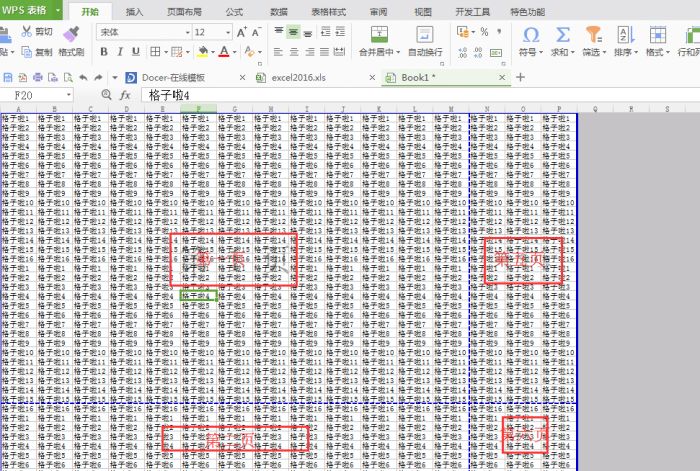Viewport: 700px width, 471px height.
Task: Click Merge and Center (合并居中)
Action: 379,42
